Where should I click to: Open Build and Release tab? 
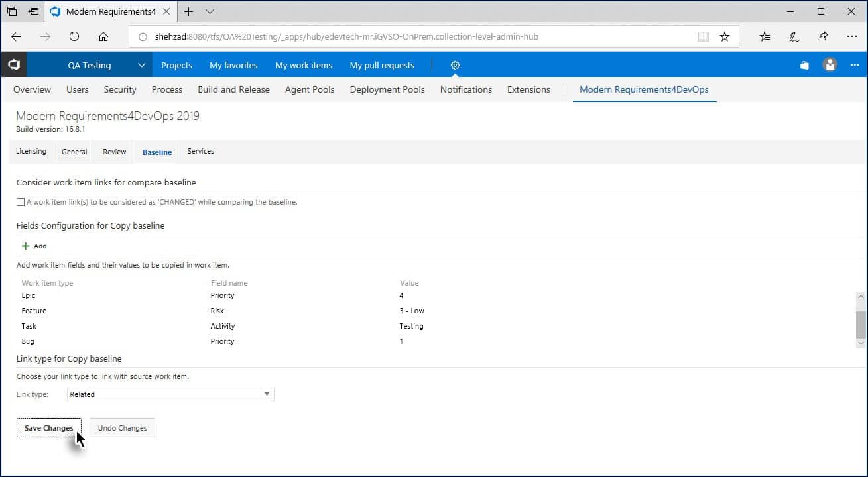coord(233,89)
